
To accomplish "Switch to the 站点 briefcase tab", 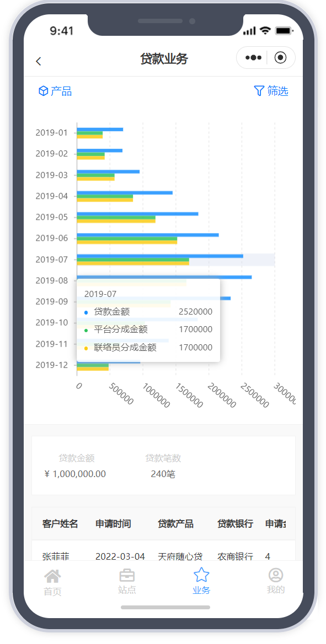I will pos(127,582).
